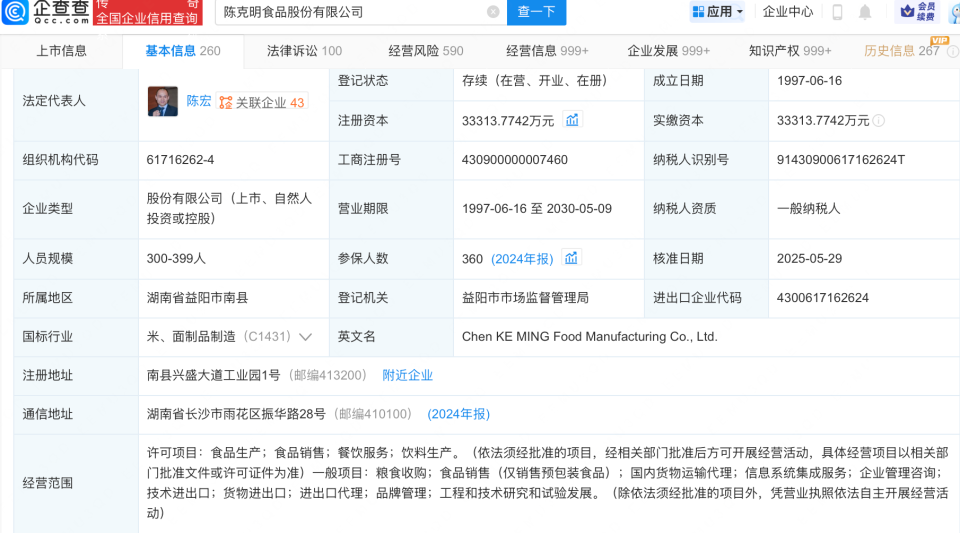This screenshot has width=960, height=533.
Task: Open the 附近企业 nearby companies link
Action: pos(407,375)
